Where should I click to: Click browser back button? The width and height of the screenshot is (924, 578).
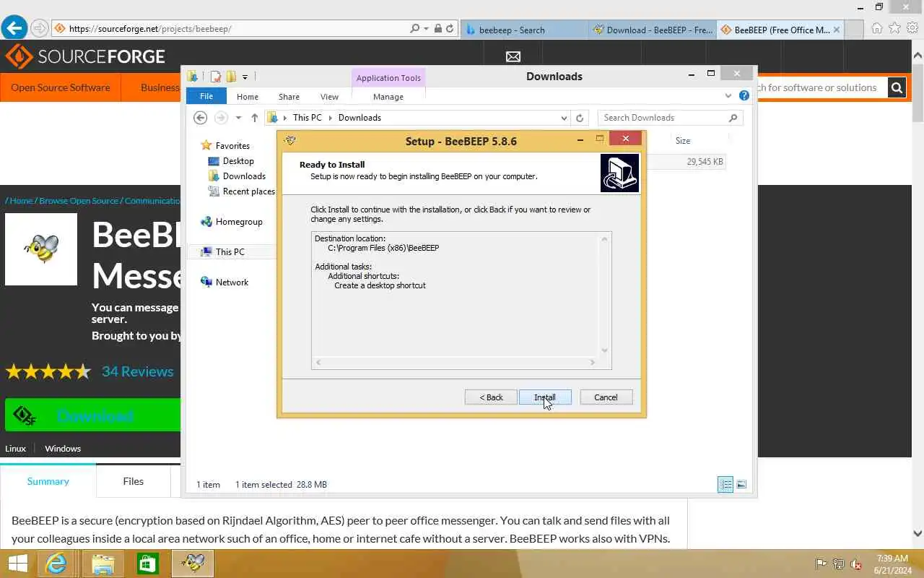[14, 28]
